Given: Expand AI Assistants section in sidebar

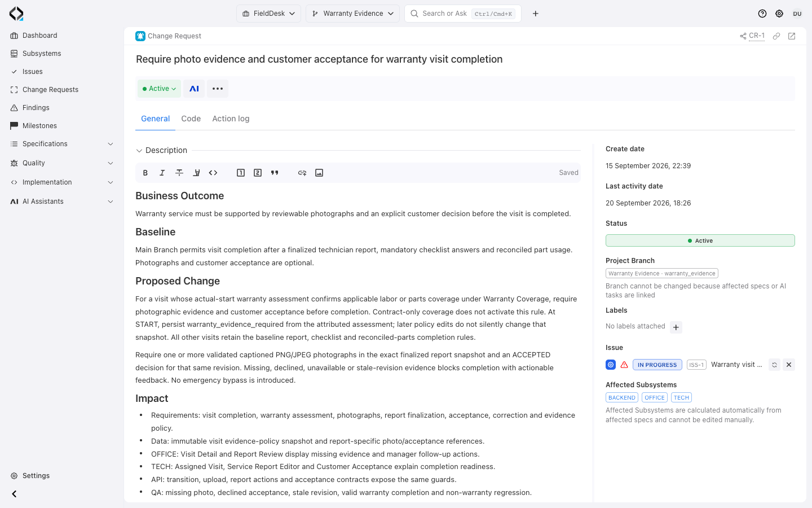Looking at the screenshot, I should tap(62, 202).
